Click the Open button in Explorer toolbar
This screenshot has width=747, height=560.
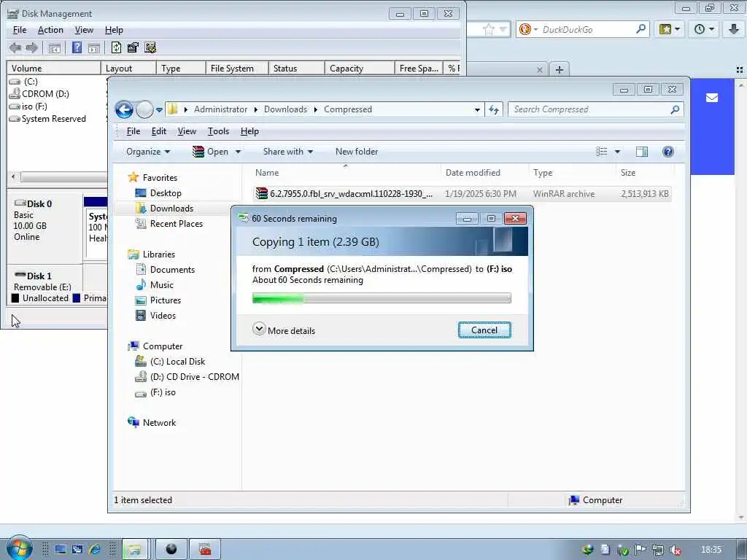click(x=210, y=152)
